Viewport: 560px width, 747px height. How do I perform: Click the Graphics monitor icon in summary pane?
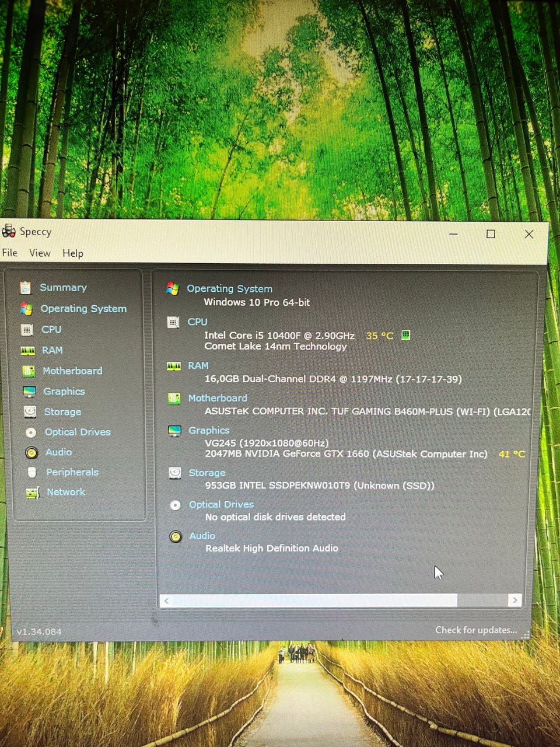click(x=174, y=431)
